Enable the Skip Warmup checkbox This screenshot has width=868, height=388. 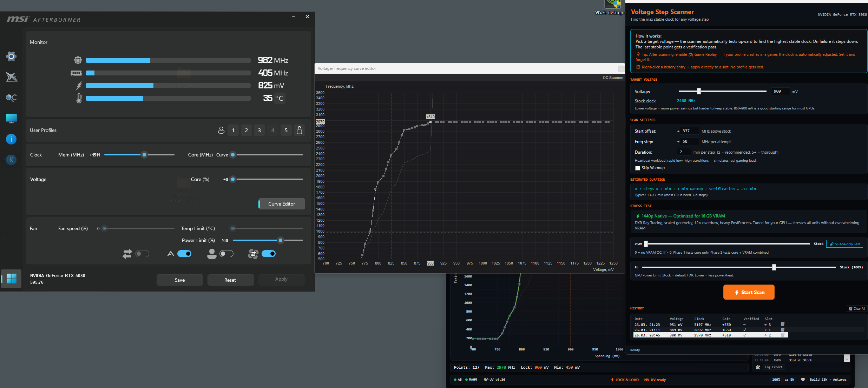(x=638, y=168)
